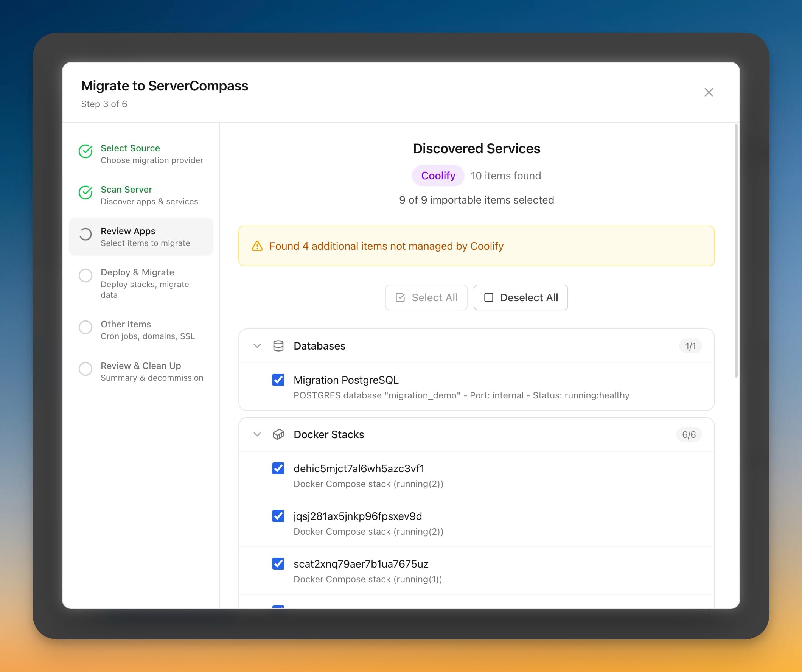802x672 pixels.
Task: Click the 'Docker Compose stack (running(1))' description
Action: coord(368,579)
